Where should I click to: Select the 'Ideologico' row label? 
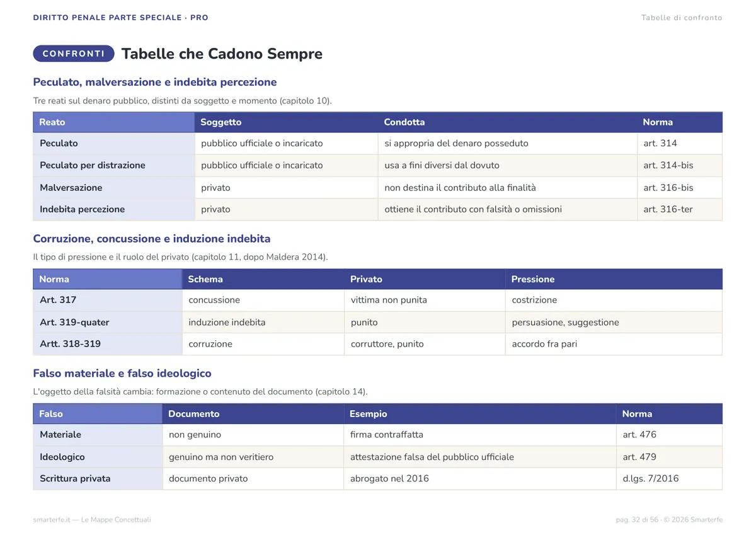point(98,457)
